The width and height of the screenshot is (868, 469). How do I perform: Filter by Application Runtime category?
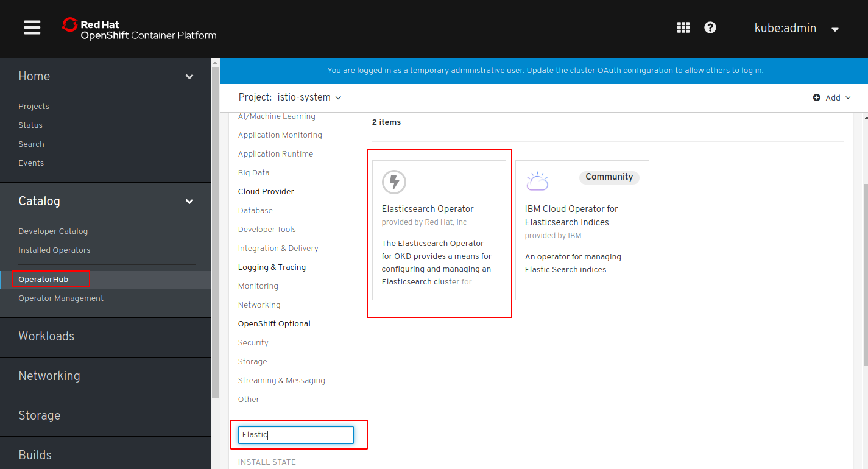[x=275, y=154]
